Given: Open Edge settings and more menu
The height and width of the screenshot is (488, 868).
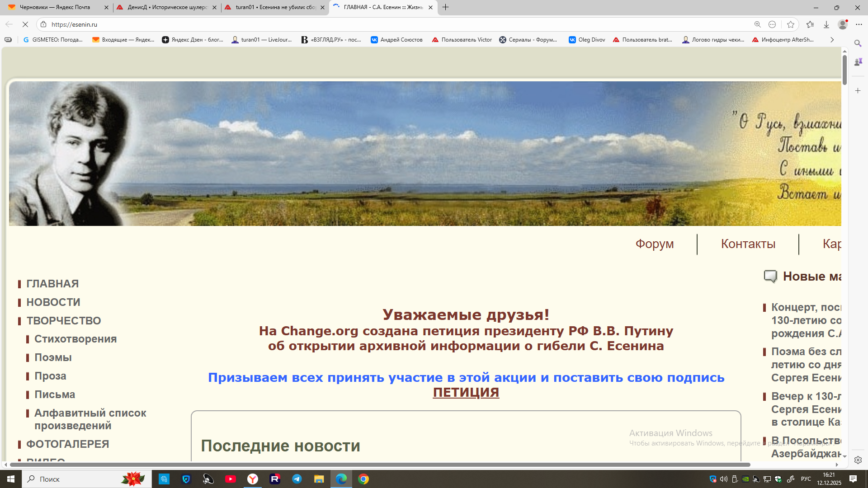Looking at the screenshot, I should point(859,24).
